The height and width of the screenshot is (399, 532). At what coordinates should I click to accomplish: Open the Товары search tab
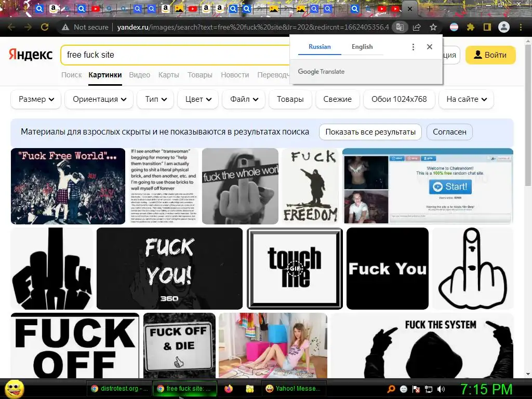200,75
